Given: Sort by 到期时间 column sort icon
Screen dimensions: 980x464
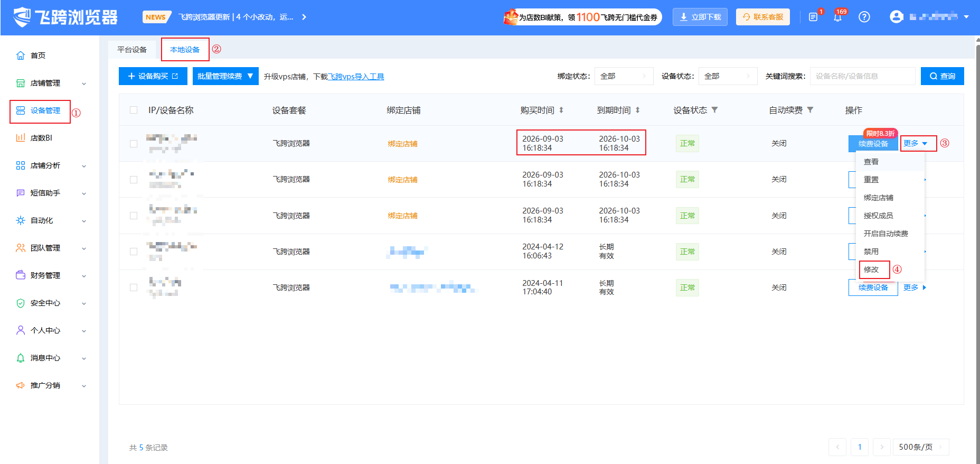Looking at the screenshot, I should (638, 110).
